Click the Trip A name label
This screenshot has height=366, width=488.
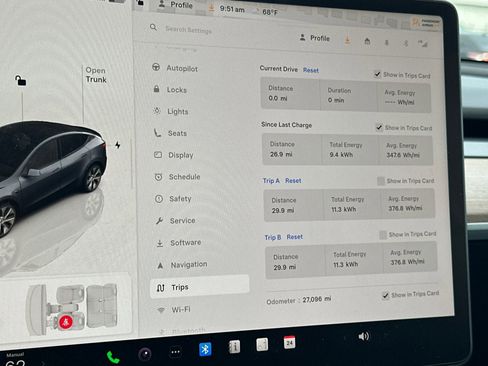coord(271,181)
